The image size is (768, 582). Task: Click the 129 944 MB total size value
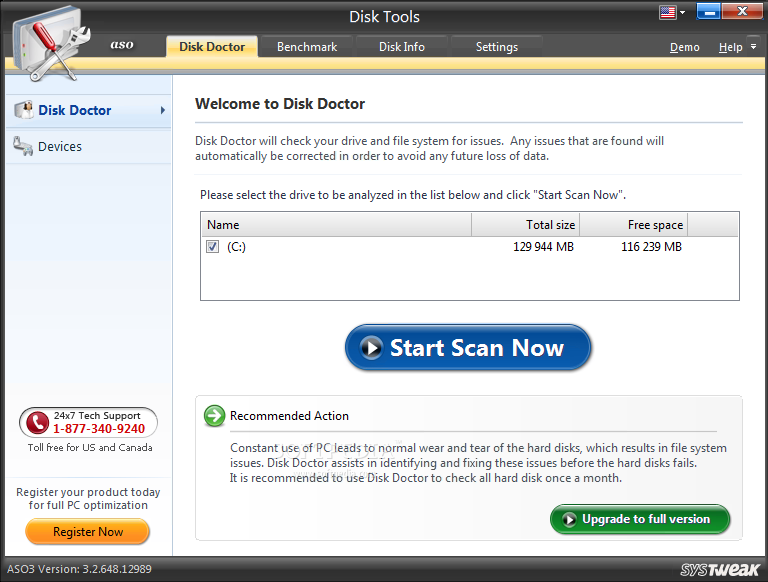(543, 246)
